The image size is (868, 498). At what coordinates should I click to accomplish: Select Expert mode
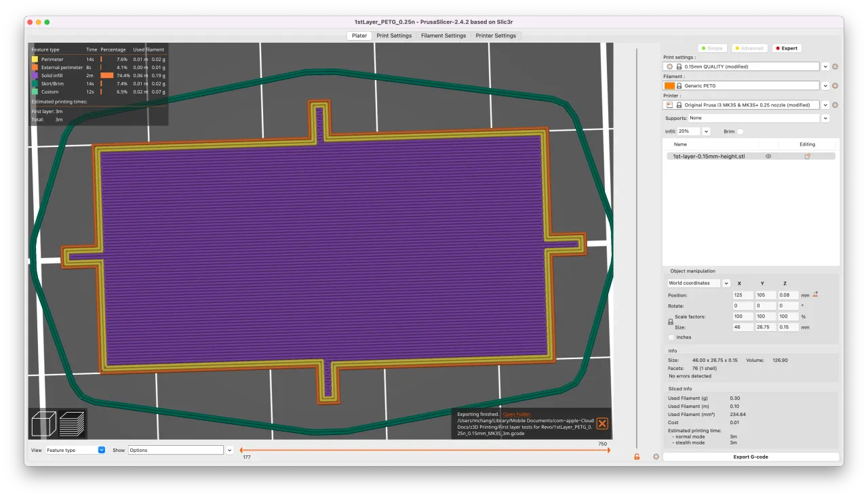(787, 48)
